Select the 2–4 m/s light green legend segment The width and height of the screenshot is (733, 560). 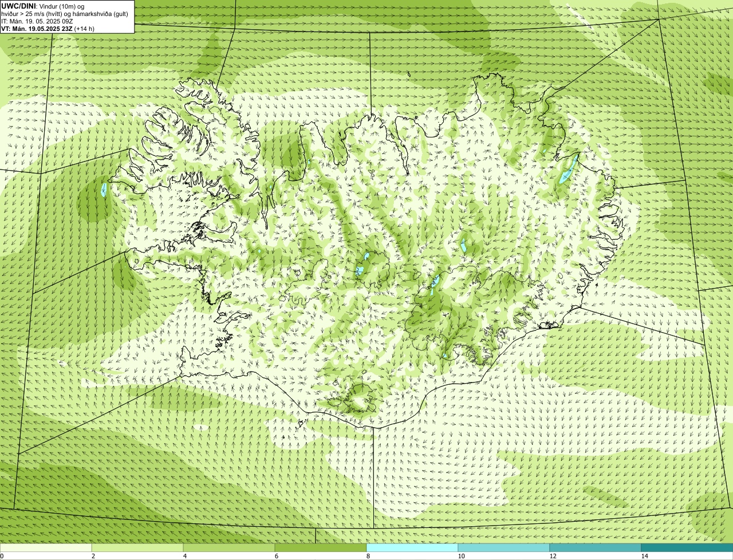point(137,548)
